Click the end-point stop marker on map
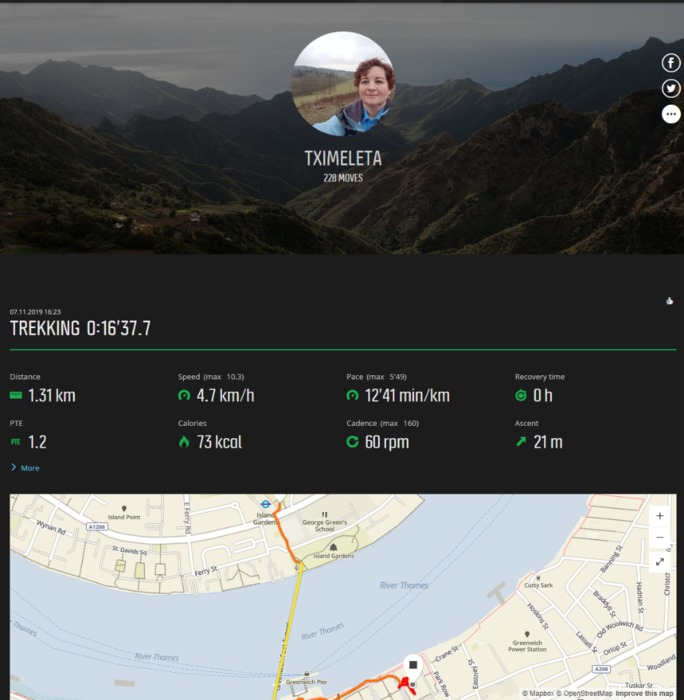Screen dimensions: 684x700 click(x=413, y=666)
